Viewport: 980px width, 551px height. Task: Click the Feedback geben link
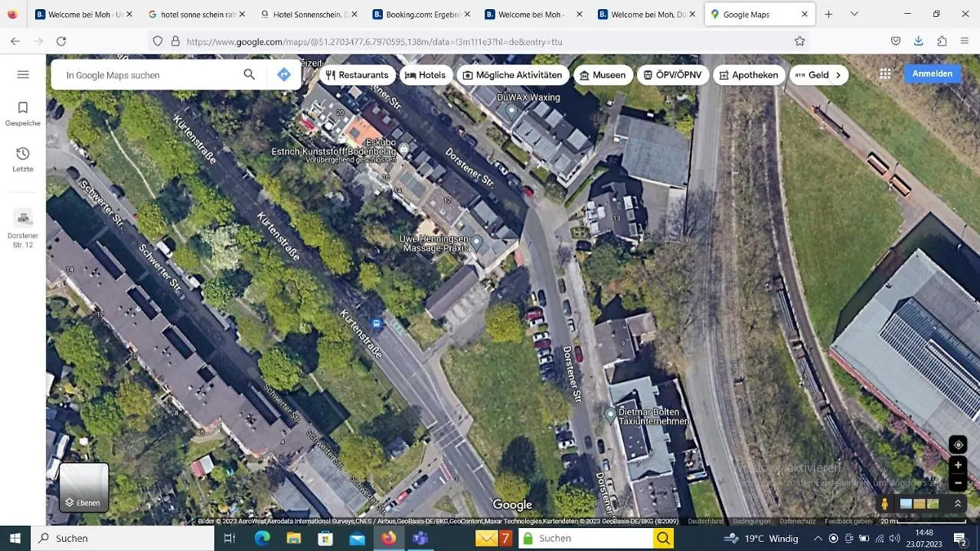[x=848, y=521]
